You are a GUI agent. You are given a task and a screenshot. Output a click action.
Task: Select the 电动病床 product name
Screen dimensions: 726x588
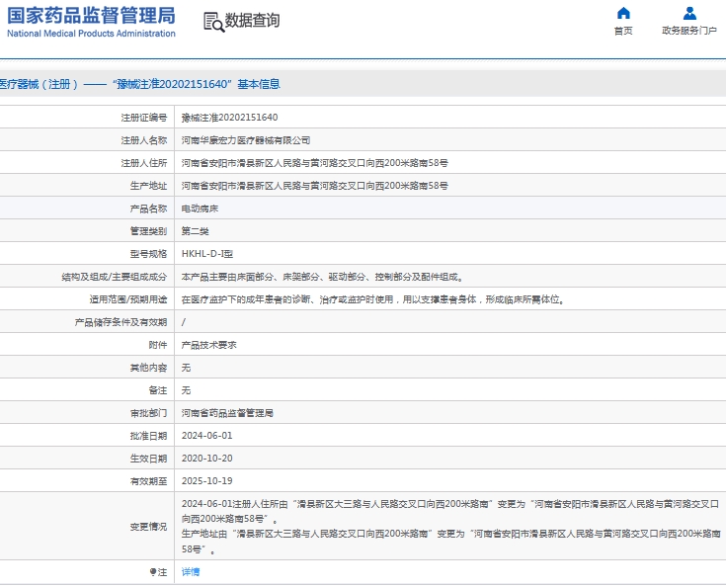[200, 209]
